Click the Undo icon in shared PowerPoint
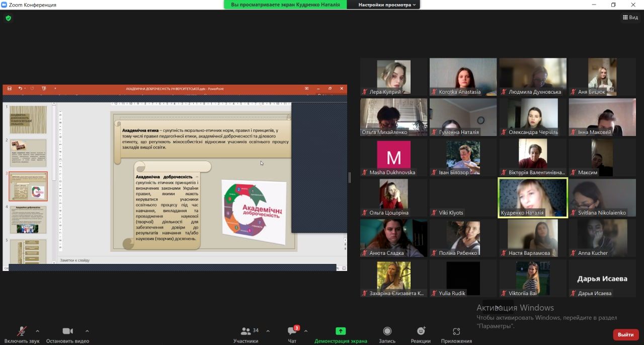 (21, 89)
